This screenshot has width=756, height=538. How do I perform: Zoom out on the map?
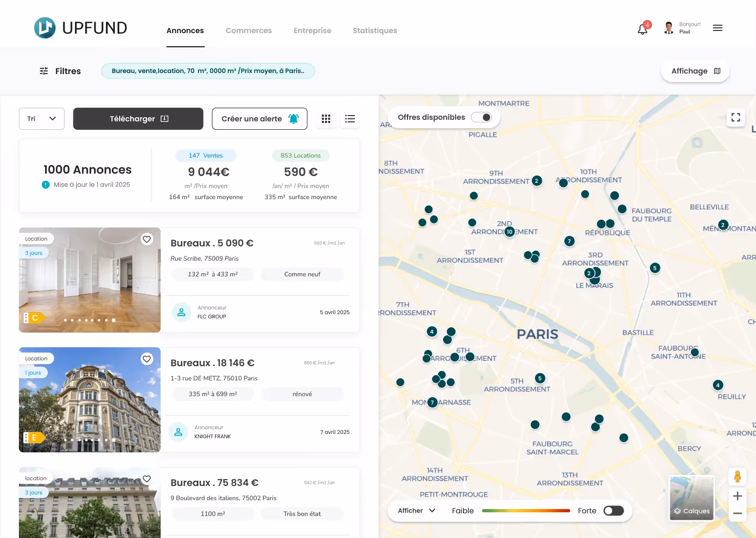[x=738, y=513]
